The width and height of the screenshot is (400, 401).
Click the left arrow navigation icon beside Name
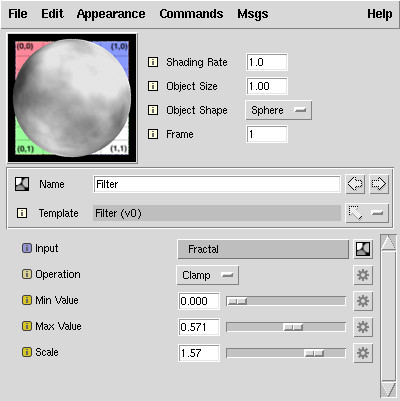tap(355, 184)
